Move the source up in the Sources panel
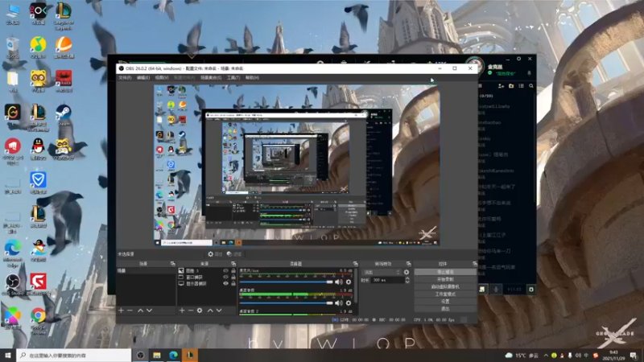The image size is (644, 362). coord(210,311)
